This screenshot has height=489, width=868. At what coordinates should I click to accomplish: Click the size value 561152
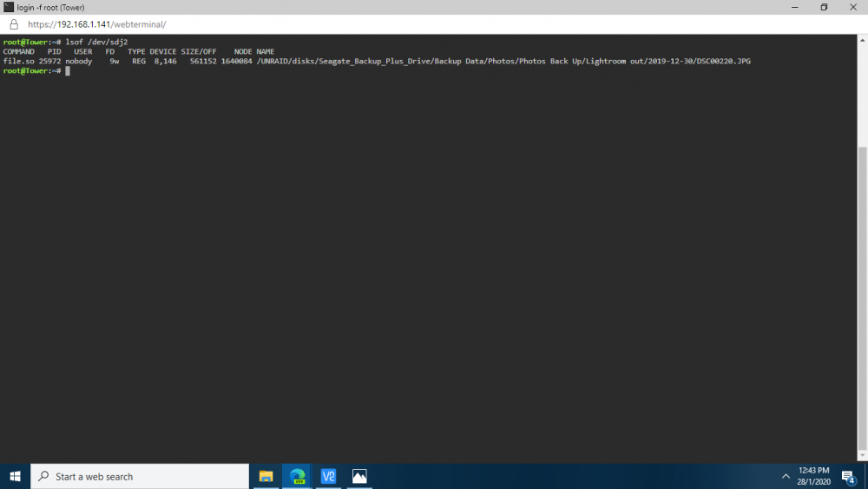[203, 61]
